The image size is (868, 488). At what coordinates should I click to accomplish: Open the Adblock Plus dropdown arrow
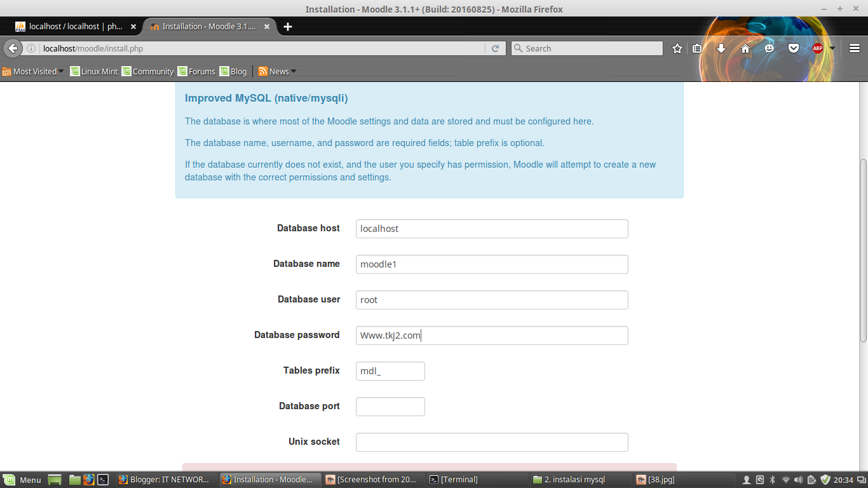[832, 48]
